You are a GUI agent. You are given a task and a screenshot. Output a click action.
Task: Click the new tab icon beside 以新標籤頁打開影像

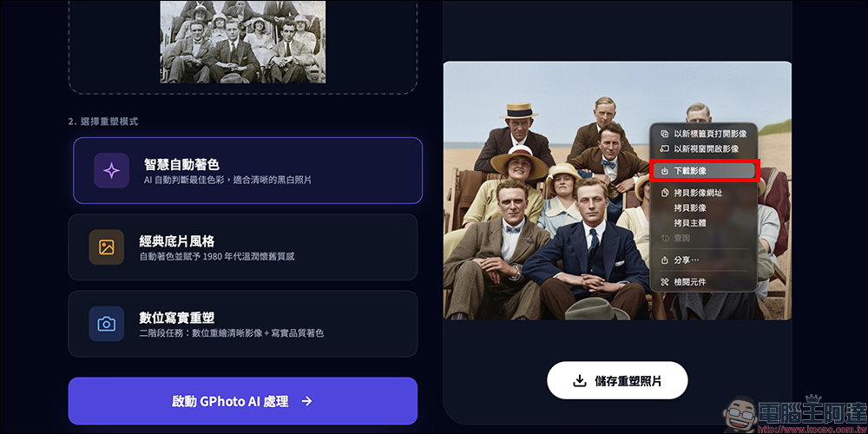coord(665,134)
